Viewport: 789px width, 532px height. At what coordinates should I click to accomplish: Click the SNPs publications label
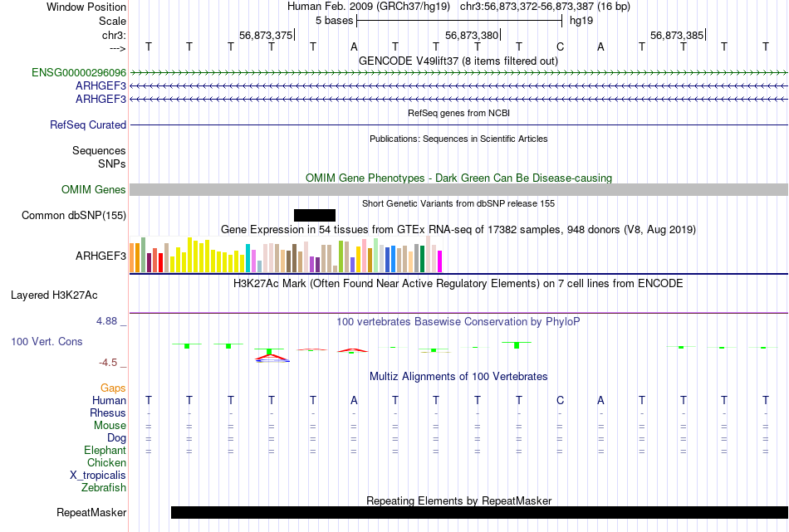(x=112, y=164)
